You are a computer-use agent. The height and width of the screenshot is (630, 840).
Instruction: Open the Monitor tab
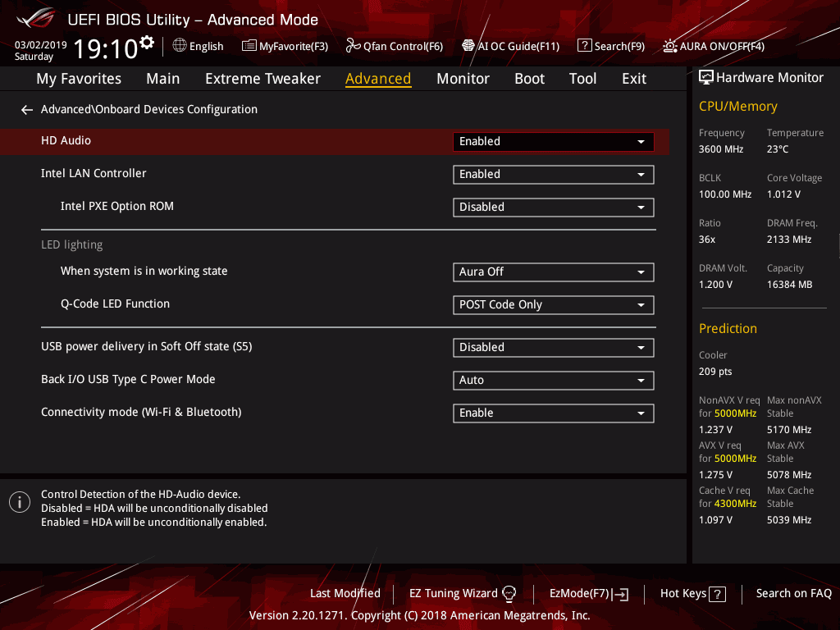463,79
